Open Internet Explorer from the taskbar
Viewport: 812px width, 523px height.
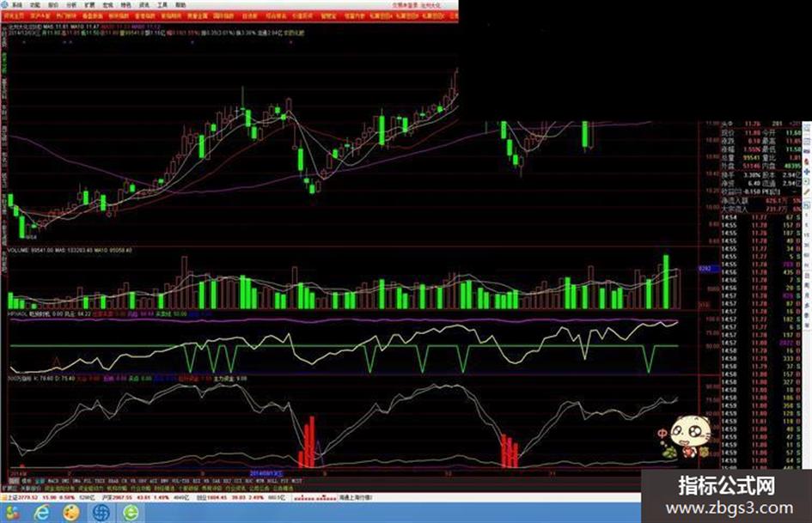[41, 513]
